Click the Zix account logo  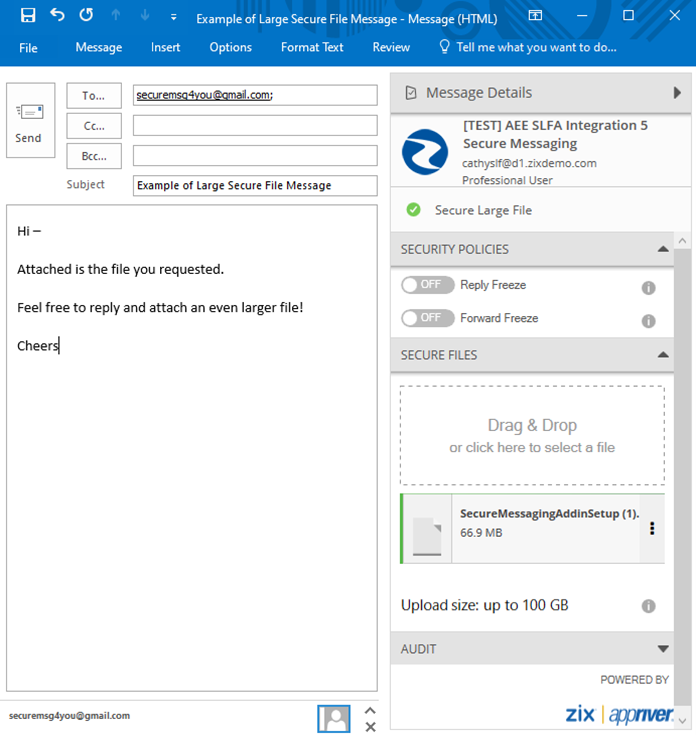pyautogui.click(x=425, y=152)
